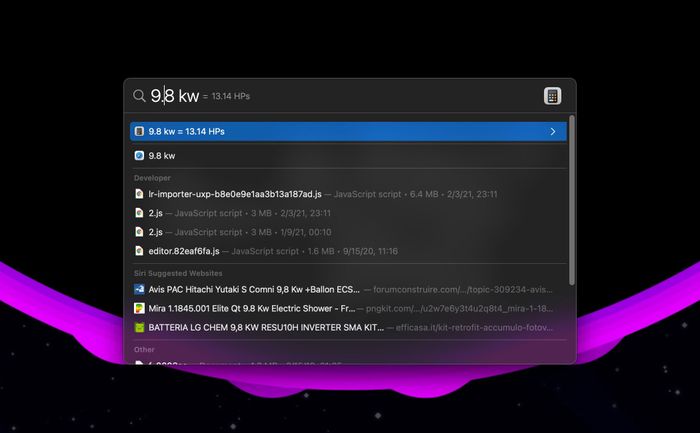700x433 pixels.
Task: Click the Safari icon next to 9.8 kw
Action: click(139, 155)
